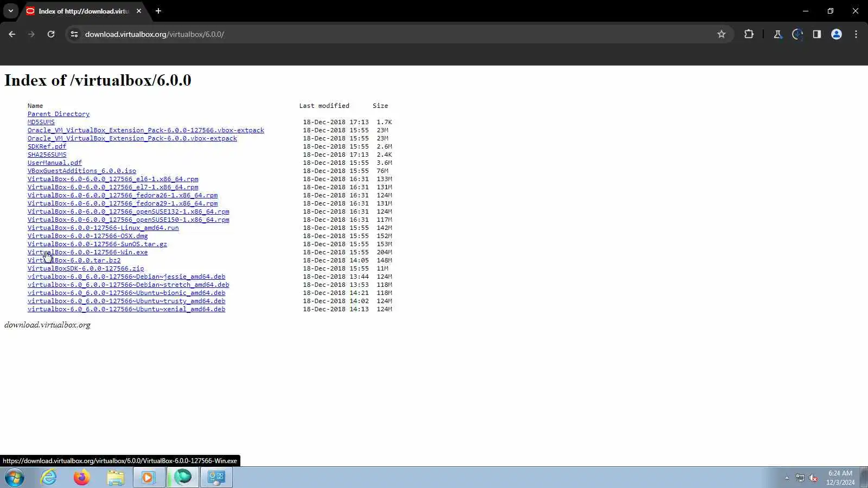Download VirtualBox-6.0.0.tar.bz2 source archive
The image size is (868, 488).
(74, 260)
